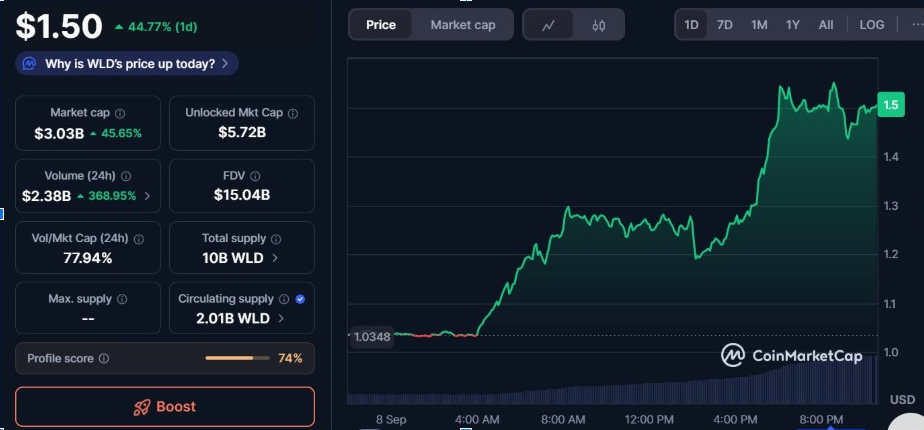
Task: Expand Circulating supply 2.01B WLD chevron
Action: click(281, 318)
